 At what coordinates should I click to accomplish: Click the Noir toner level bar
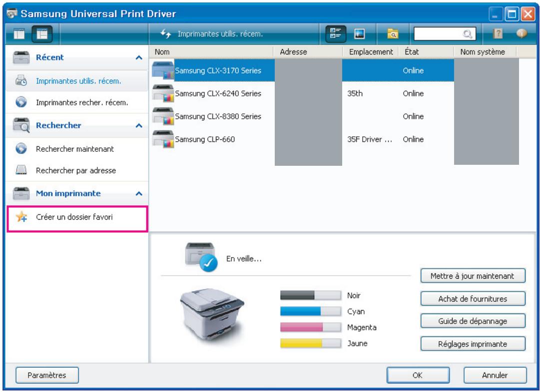[x=311, y=295]
